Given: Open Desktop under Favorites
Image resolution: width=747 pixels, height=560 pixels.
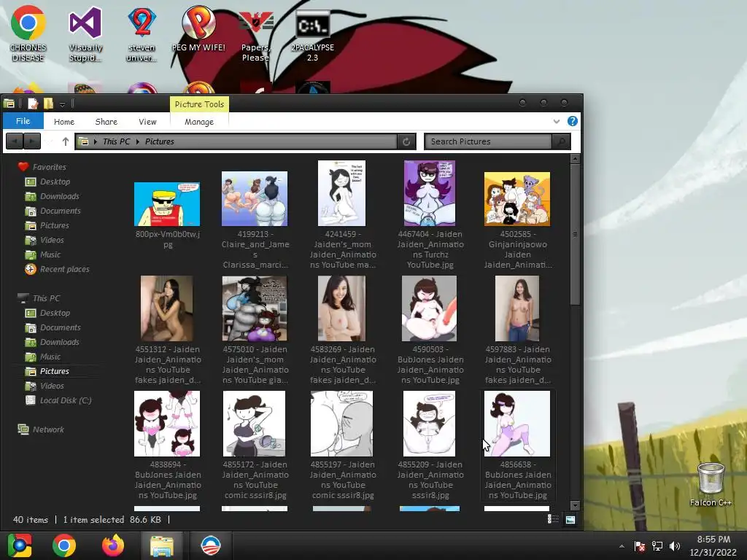Looking at the screenshot, I should [55, 182].
